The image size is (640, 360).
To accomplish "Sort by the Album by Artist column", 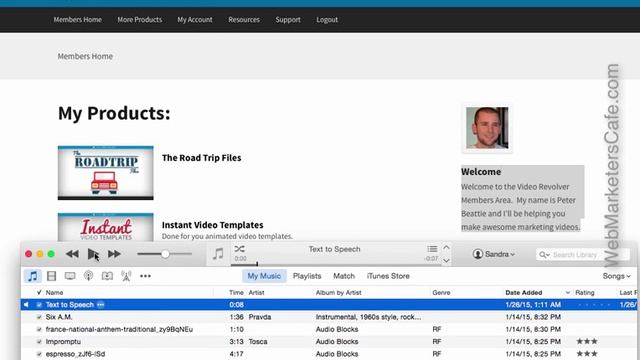I will coord(338,293).
